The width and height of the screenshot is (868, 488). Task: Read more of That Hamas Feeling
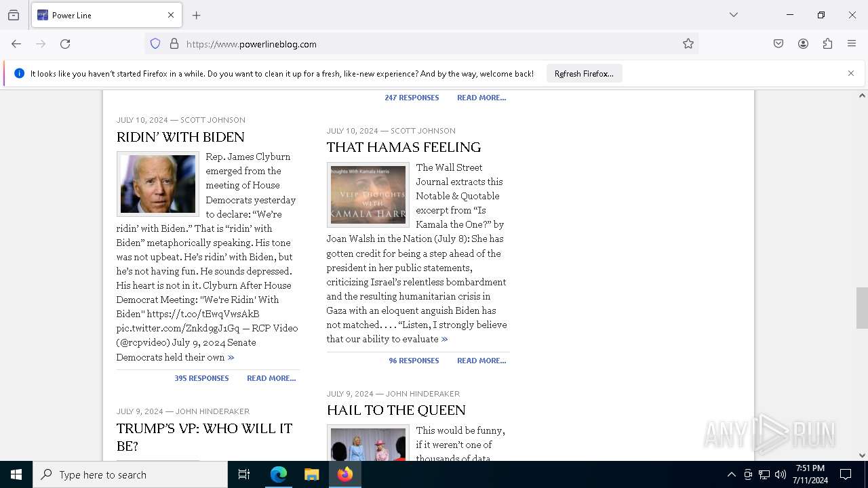pyautogui.click(x=481, y=361)
